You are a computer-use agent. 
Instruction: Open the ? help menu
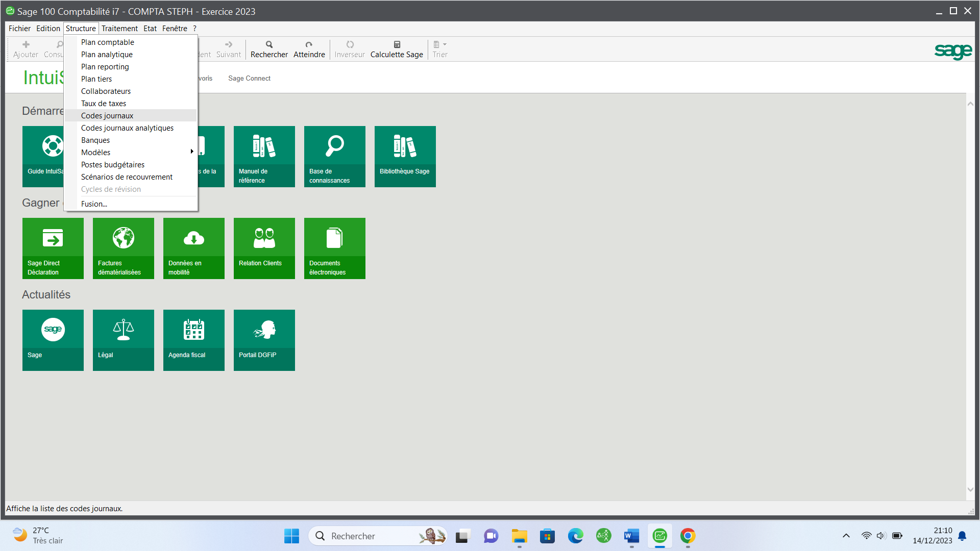point(194,29)
